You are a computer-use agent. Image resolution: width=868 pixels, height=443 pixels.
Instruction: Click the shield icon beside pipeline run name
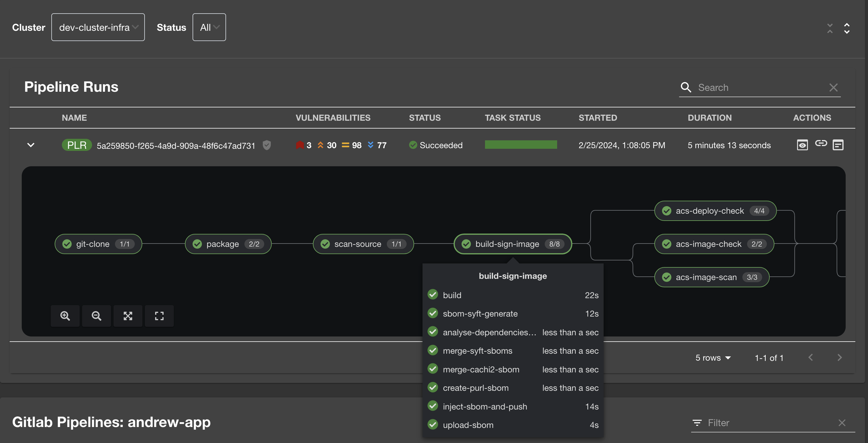(x=266, y=145)
